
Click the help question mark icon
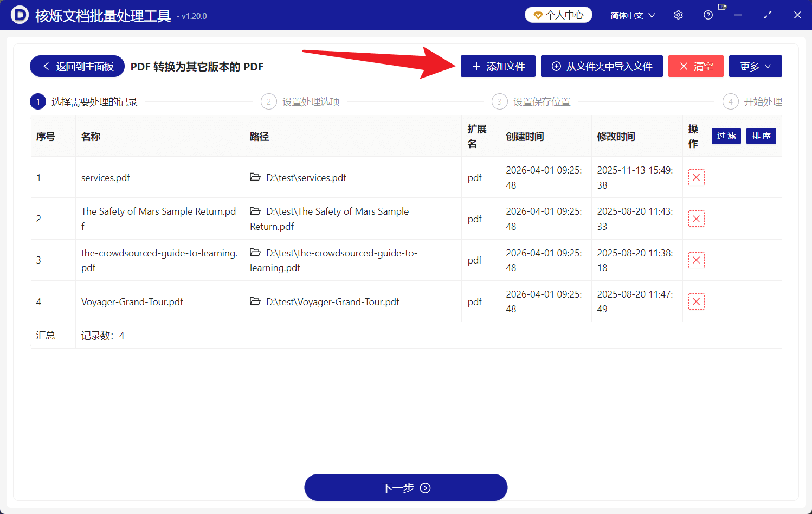coord(708,15)
